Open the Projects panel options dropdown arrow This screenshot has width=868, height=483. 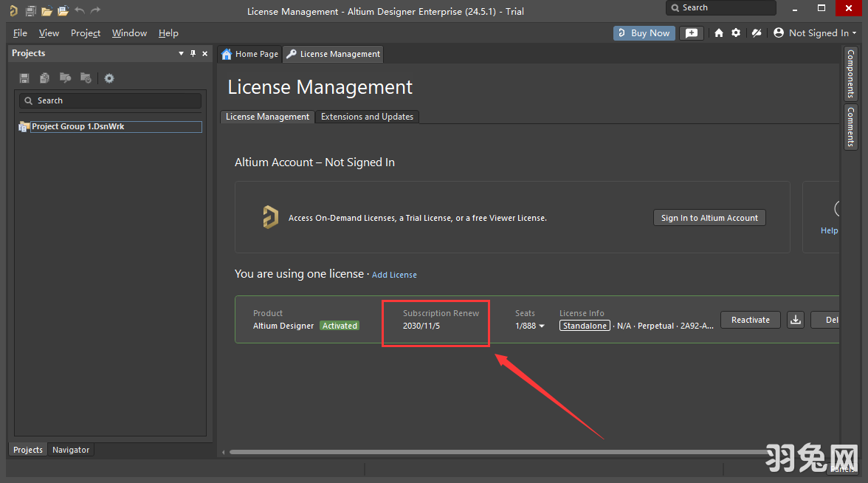pyautogui.click(x=182, y=53)
